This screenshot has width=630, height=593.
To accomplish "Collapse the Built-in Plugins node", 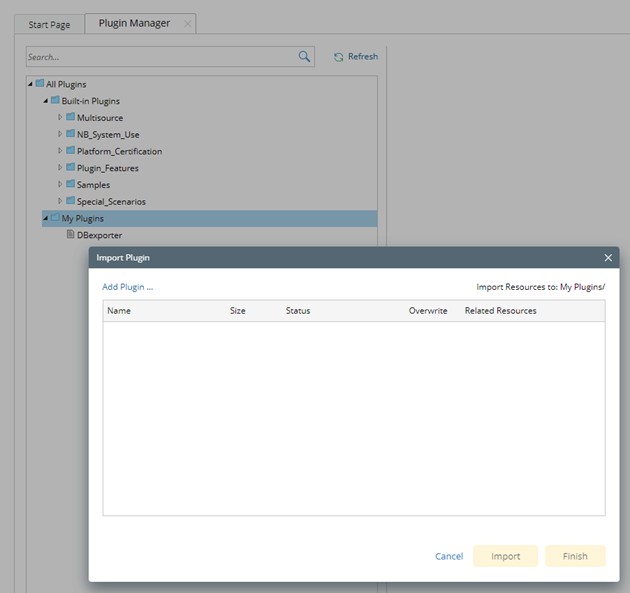I will (45, 101).
